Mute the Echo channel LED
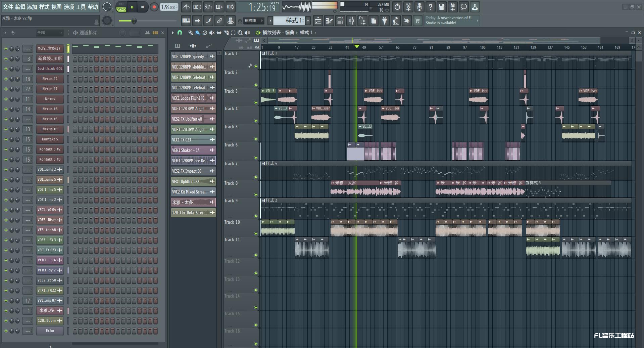Screen dimensions: 644x348 click(6, 331)
